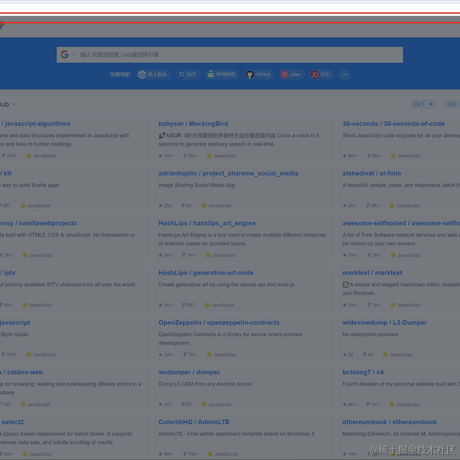The height and width of the screenshot is (460, 460).
Task: Open the GitHub quick navigation shortcut
Action: [259, 74]
